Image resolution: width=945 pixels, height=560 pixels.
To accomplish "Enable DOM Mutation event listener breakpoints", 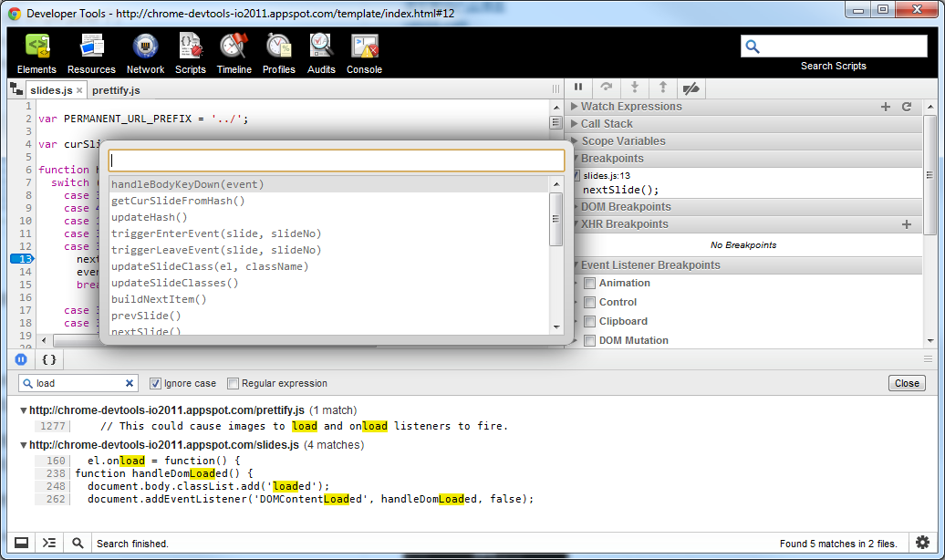I will (x=589, y=341).
